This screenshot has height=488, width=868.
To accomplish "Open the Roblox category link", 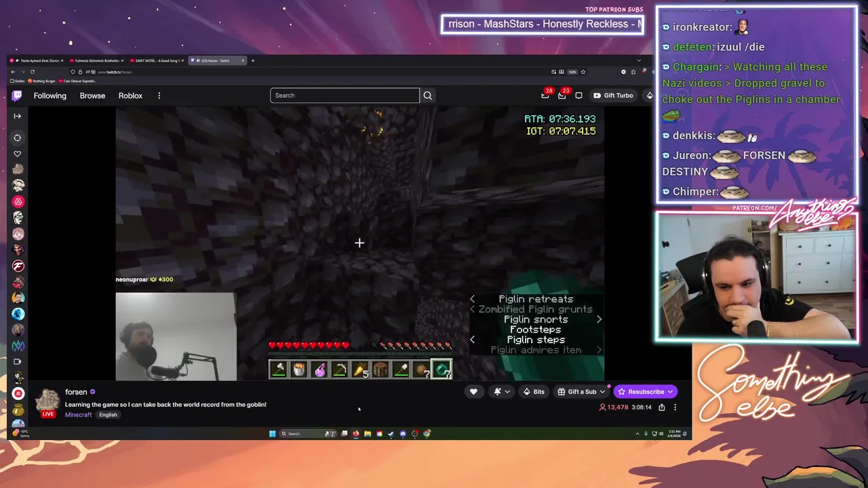I will [x=130, y=96].
